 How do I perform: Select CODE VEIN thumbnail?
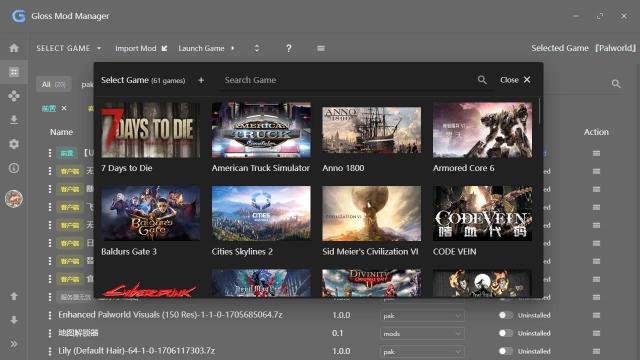[x=482, y=213]
